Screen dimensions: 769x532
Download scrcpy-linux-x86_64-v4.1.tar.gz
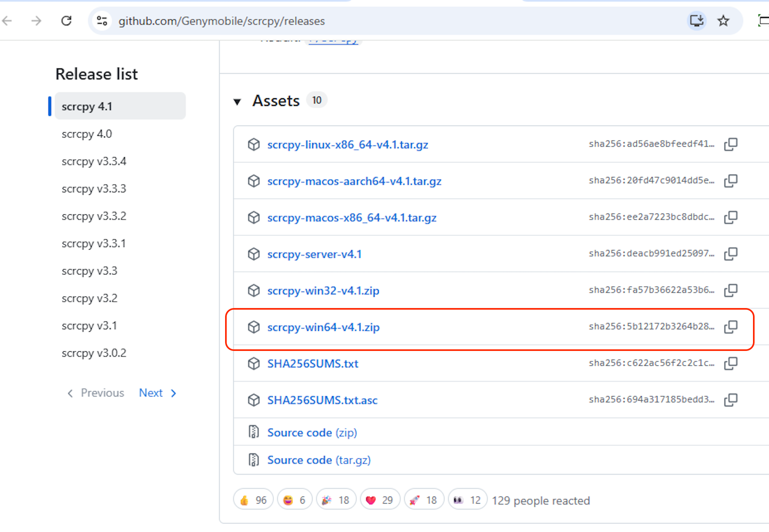coord(348,145)
